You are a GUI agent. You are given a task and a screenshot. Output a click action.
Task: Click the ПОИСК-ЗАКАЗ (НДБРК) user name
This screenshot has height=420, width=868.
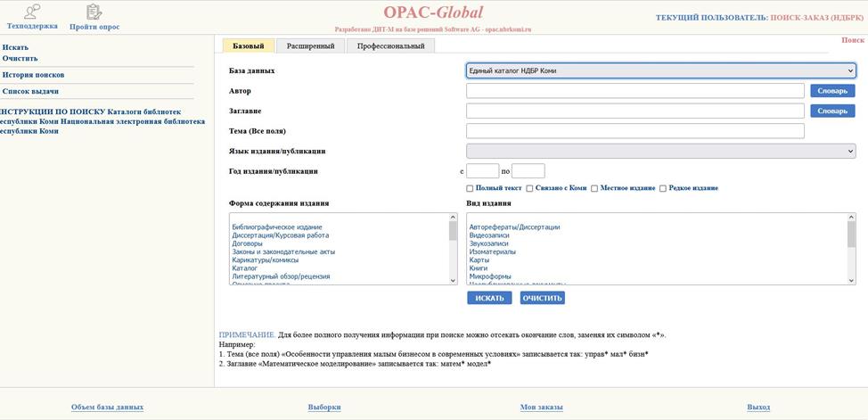point(816,18)
